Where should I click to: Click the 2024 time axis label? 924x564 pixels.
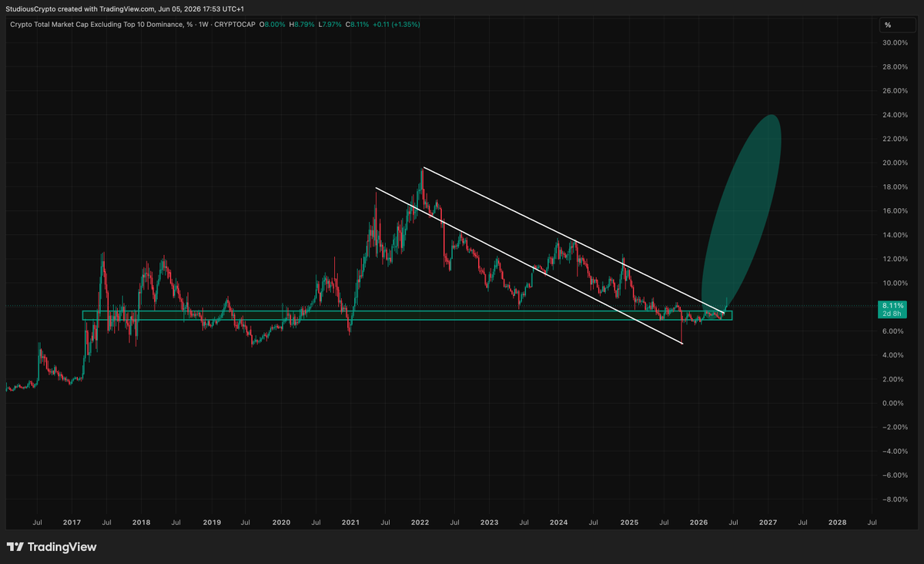click(558, 522)
